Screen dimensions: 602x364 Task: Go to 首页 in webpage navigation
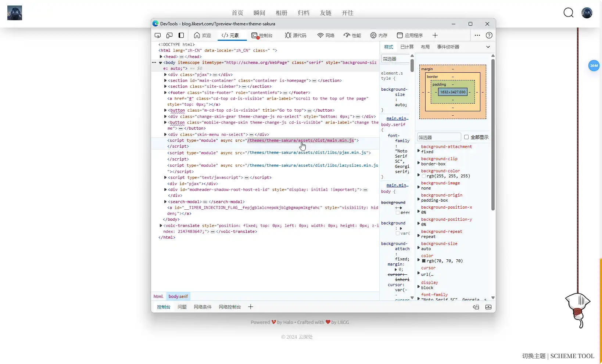[x=237, y=13]
